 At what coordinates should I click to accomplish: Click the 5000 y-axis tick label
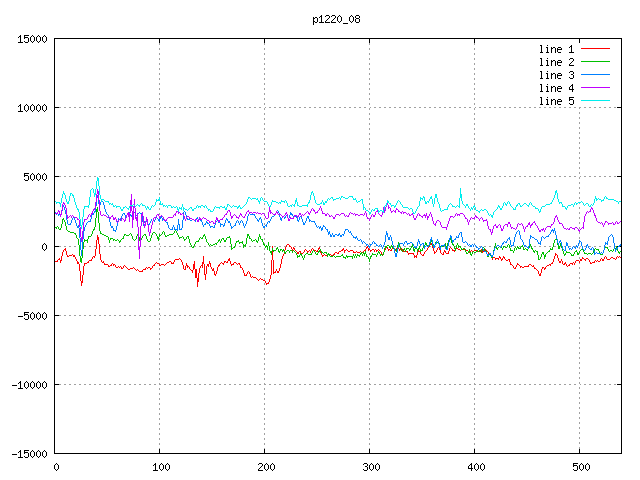coord(35,177)
